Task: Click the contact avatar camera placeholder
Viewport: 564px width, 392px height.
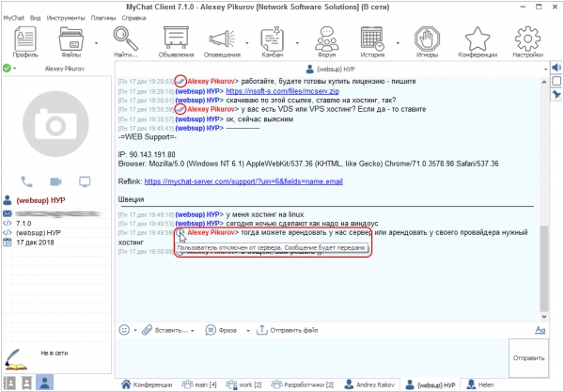Action: pos(55,124)
